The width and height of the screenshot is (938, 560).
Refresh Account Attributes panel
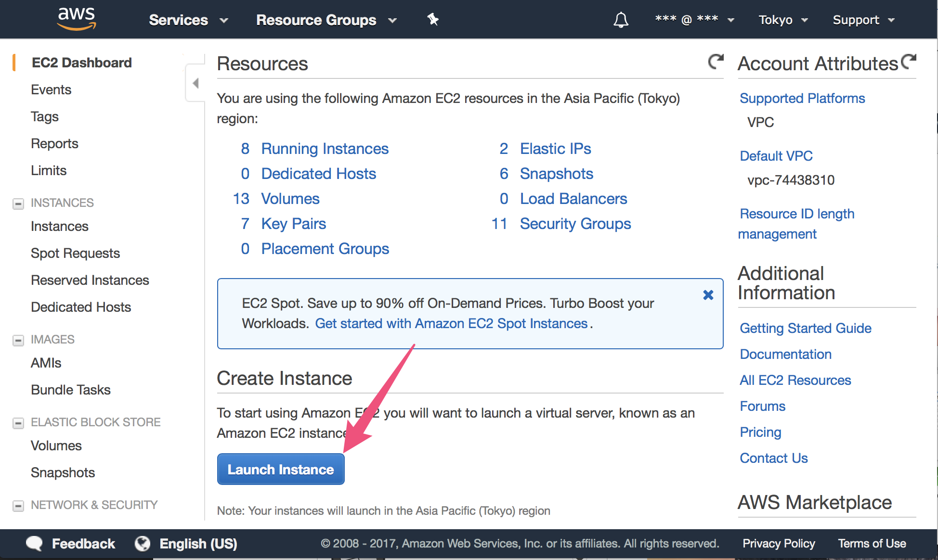coord(908,62)
